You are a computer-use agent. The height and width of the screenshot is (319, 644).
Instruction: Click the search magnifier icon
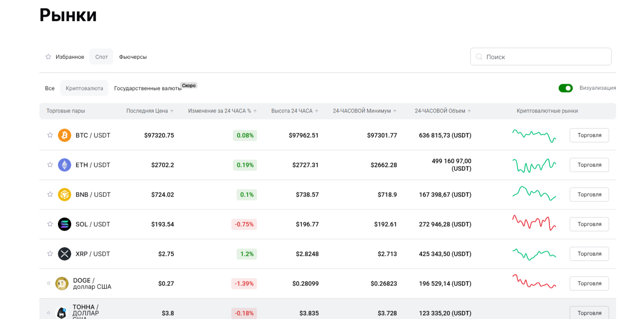[479, 57]
